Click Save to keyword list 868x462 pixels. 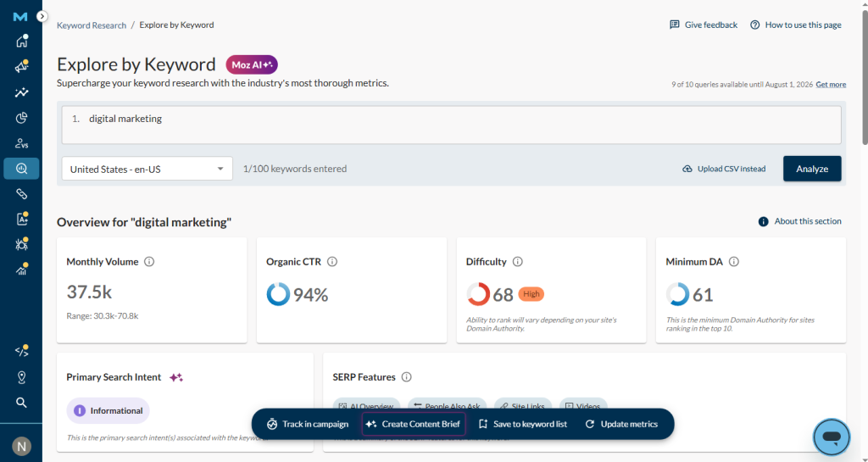(x=523, y=425)
